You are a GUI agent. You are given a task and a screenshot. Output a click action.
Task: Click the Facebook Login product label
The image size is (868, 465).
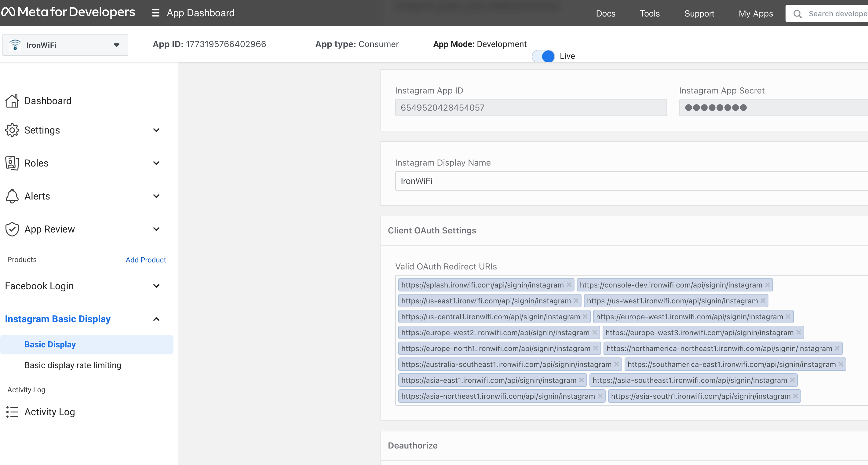[39, 286]
